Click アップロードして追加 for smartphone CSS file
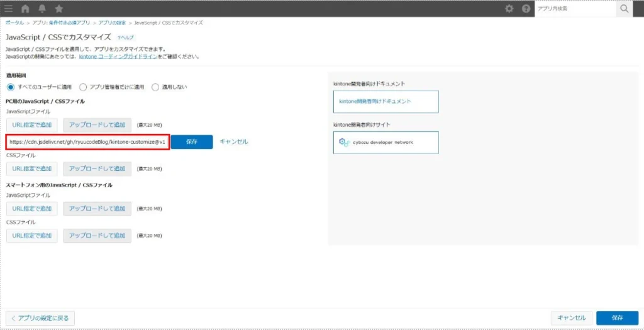This screenshot has height=330, width=644. point(97,236)
